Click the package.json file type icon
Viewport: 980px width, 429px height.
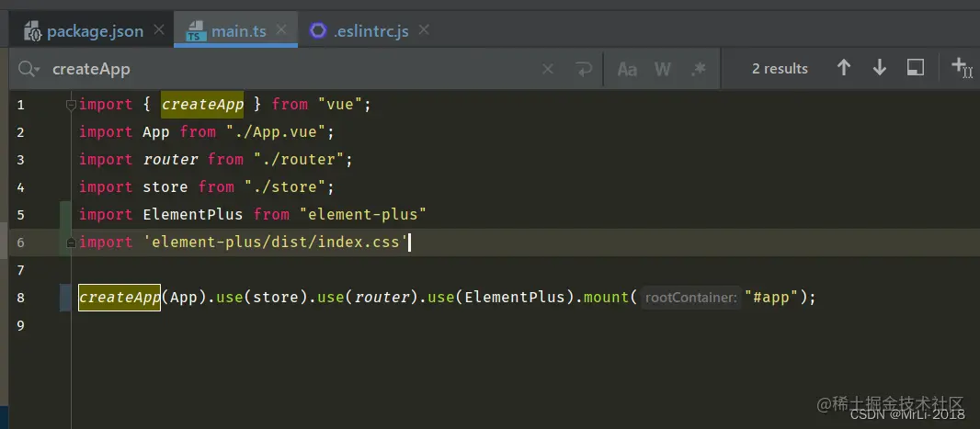pyautogui.click(x=32, y=30)
